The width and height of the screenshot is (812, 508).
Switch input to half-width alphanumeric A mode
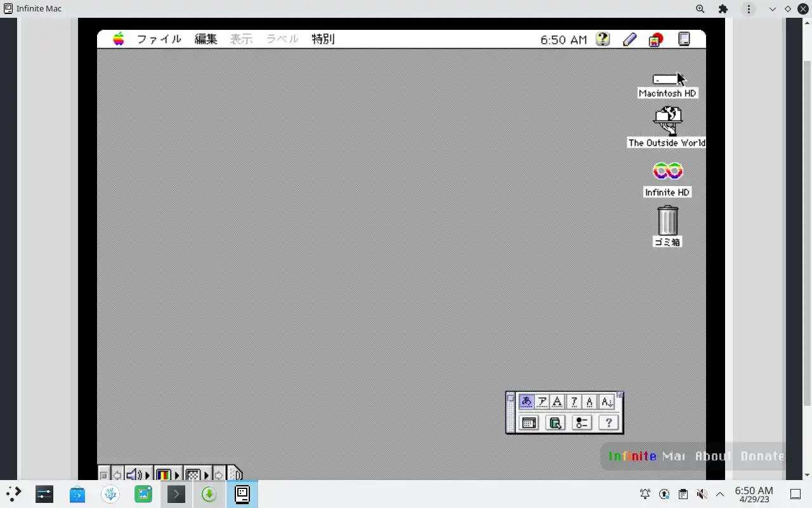pyautogui.click(x=590, y=402)
